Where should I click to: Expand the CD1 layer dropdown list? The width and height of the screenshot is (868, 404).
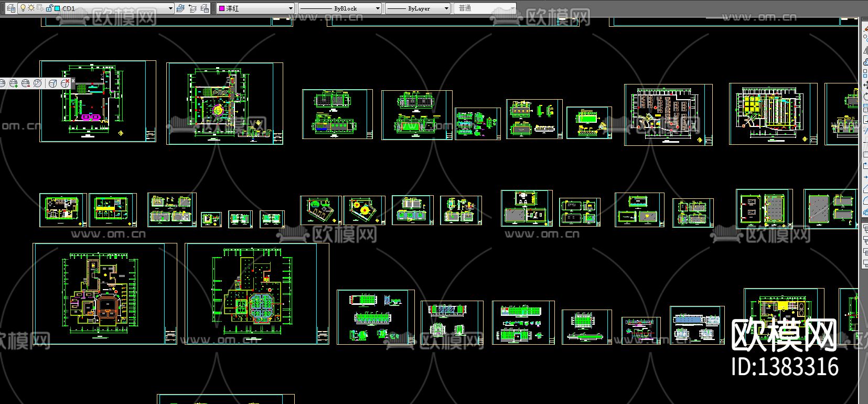click(x=170, y=8)
